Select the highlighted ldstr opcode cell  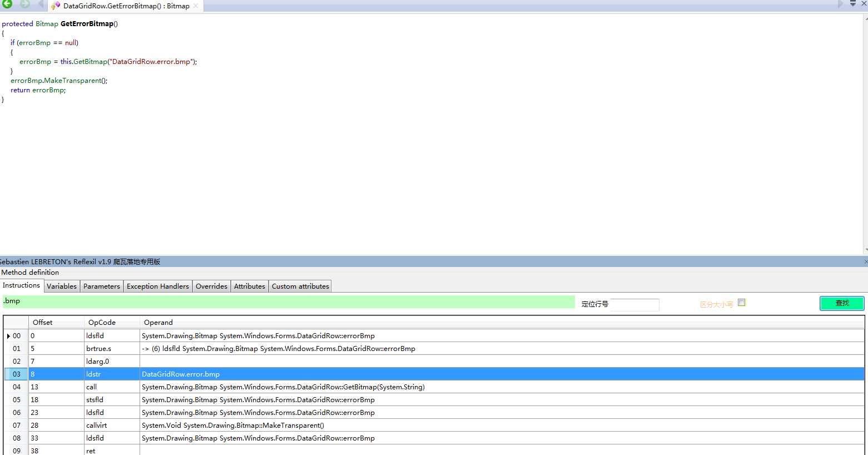click(112, 374)
